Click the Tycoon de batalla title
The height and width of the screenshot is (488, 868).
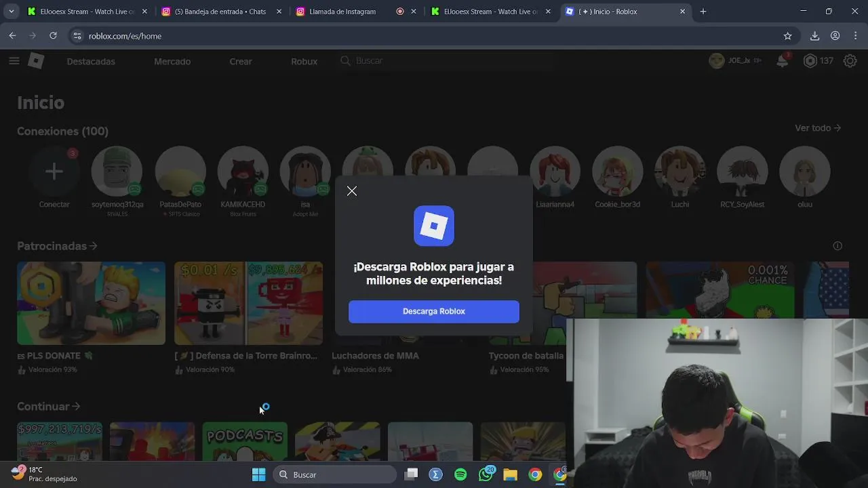pos(526,355)
